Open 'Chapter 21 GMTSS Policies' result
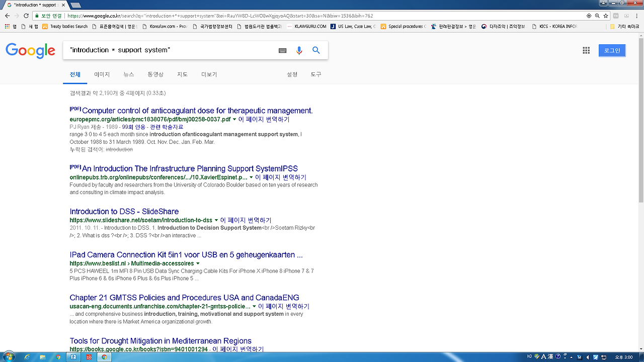This screenshot has width=644, height=362. pyautogui.click(x=185, y=298)
